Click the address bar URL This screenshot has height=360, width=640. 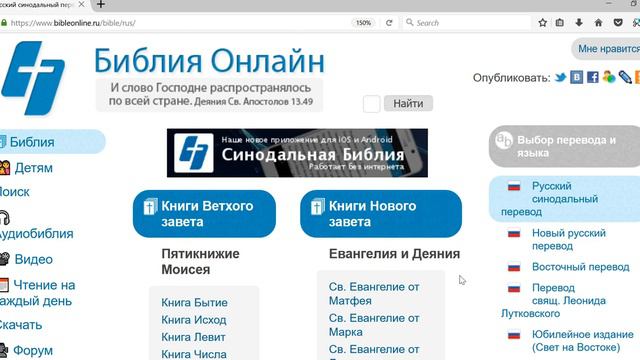tap(73, 23)
